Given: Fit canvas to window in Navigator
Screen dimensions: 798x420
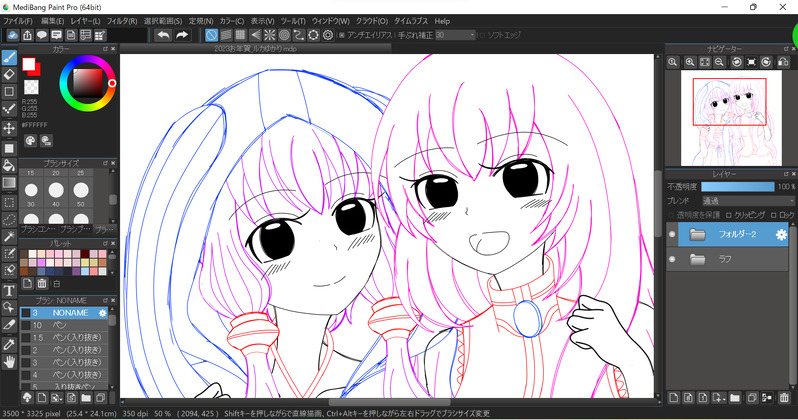Looking at the screenshot, I should (x=704, y=62).
